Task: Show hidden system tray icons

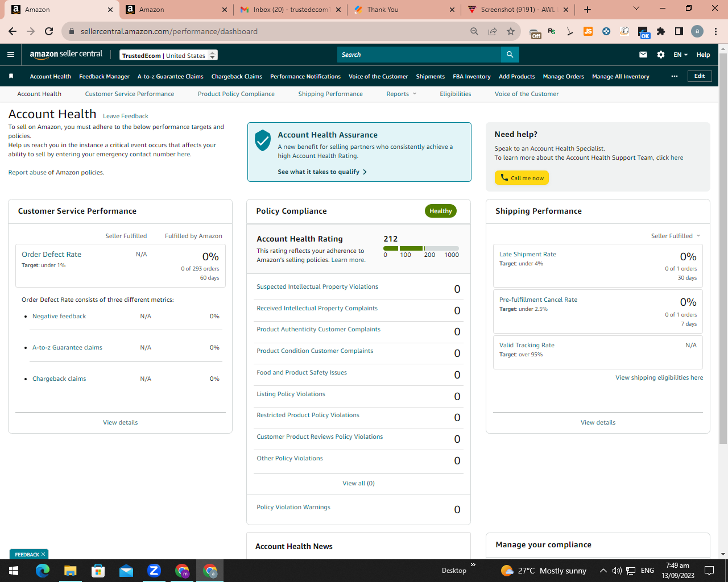Action: (603, 571)
